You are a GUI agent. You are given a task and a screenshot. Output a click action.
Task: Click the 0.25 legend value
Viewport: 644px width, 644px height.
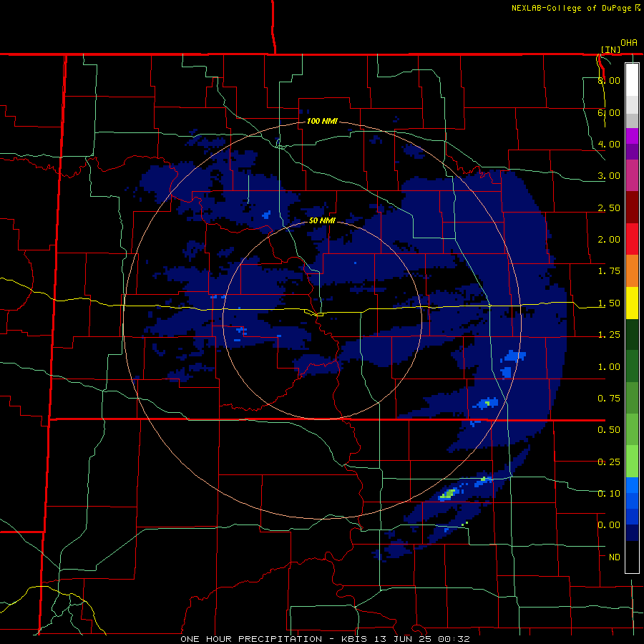(609, 462)
